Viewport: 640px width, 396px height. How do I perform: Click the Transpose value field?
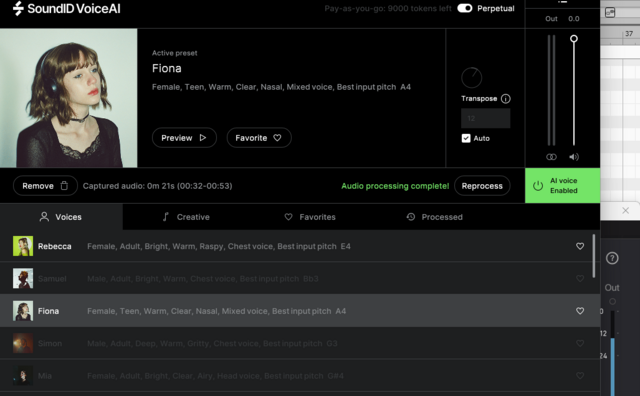[x=485, y=118]
